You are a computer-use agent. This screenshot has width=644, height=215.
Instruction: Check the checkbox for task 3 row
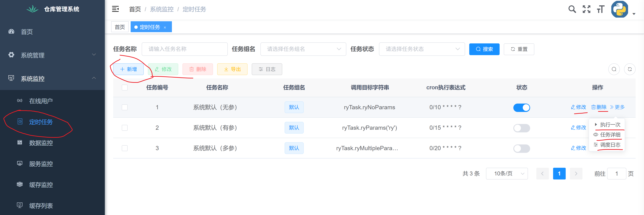(x=124, y=148)
